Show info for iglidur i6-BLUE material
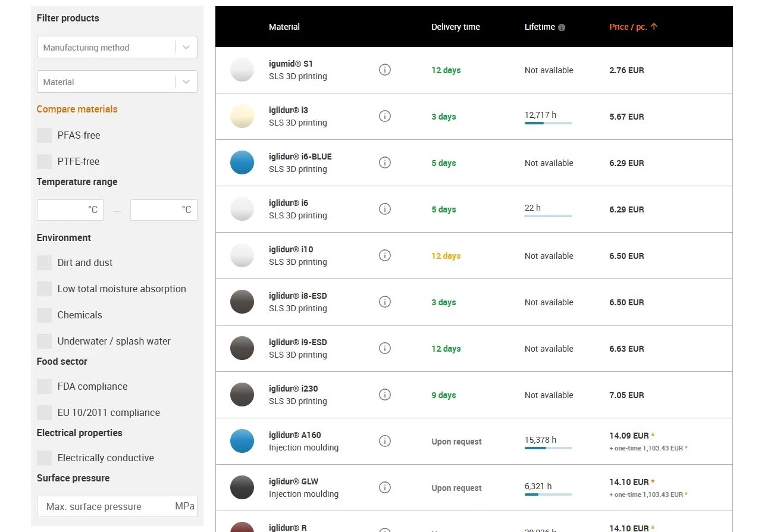 click(x=385, y=163)
